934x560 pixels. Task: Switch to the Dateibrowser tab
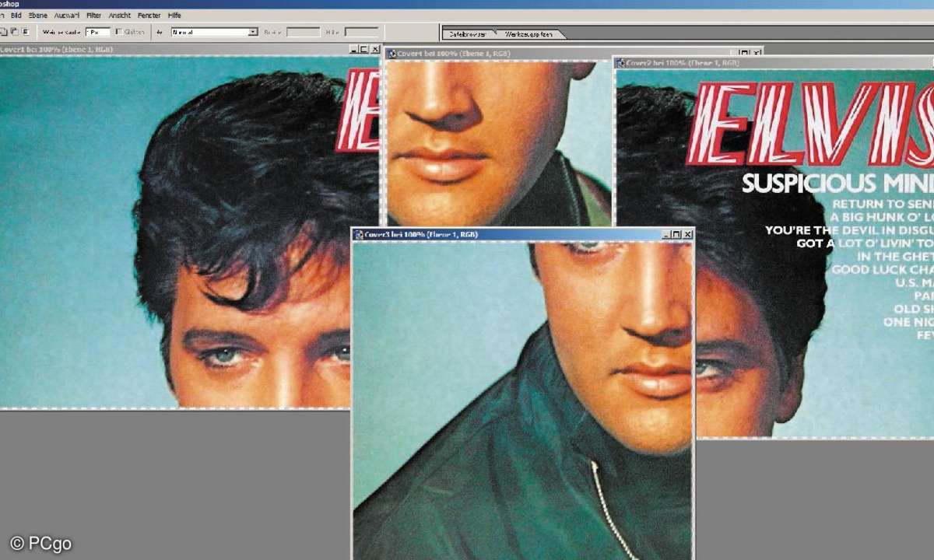pos(468,34)
